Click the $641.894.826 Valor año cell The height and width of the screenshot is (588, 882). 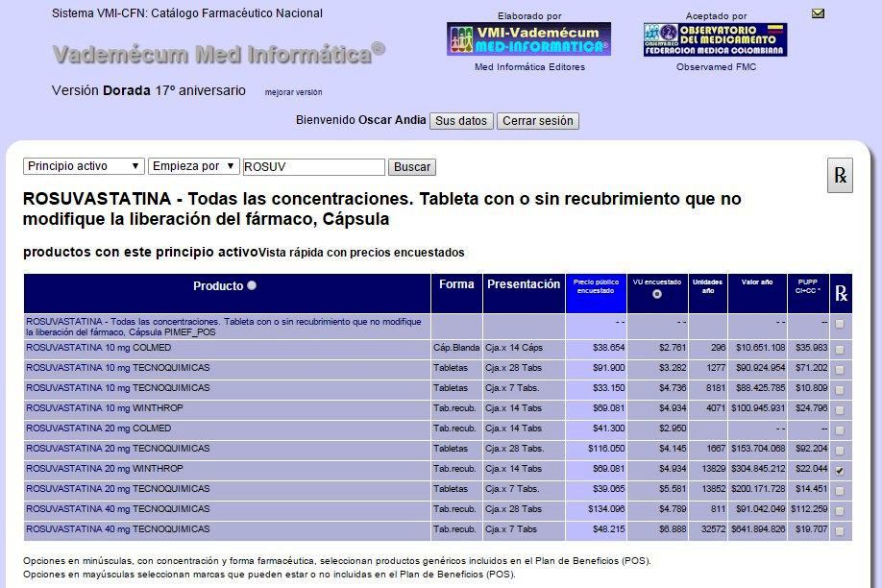coord(757,529)
